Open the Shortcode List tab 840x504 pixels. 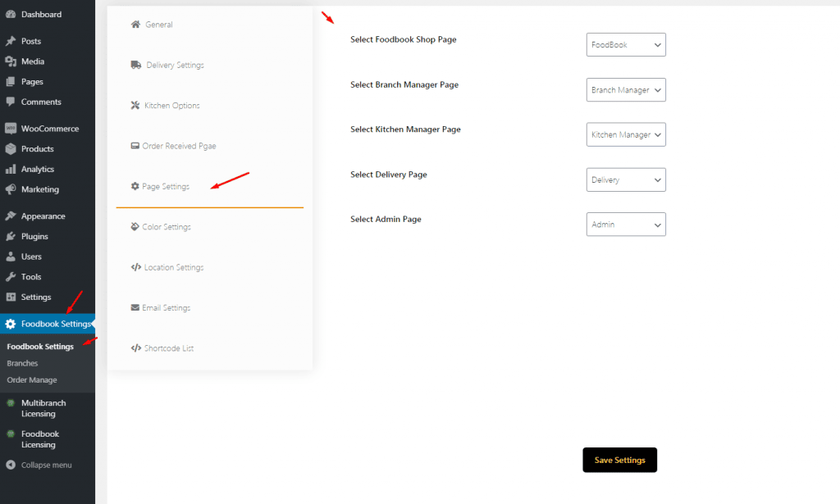tap(168, 348)
